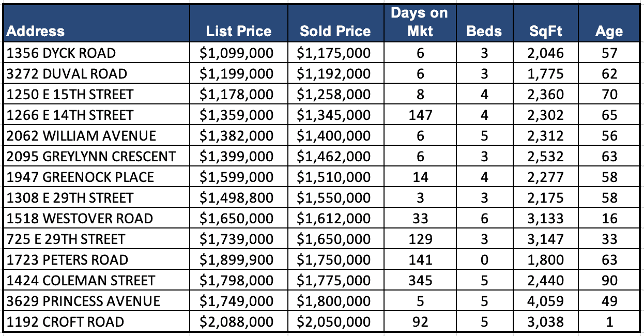644x336 pixels.
Task: Click the 3272 DUVAL ROAD address cell
Action: (x=67, y=73)
